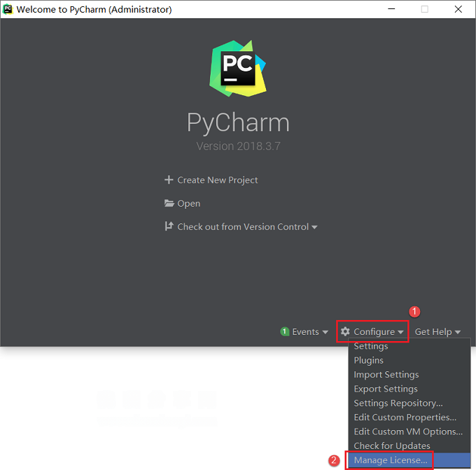Click Check for Updates in menu

pos(392,445)
